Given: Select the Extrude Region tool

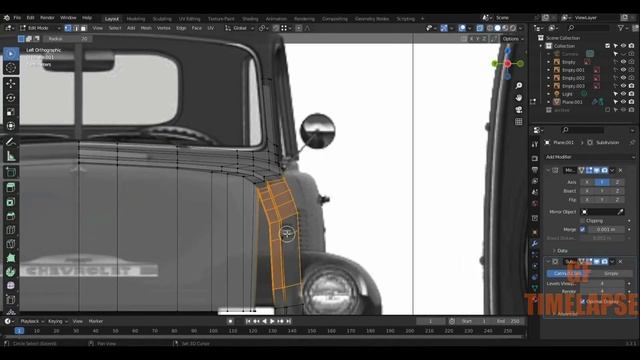Looking at the screenshot, I should [11, 187].
